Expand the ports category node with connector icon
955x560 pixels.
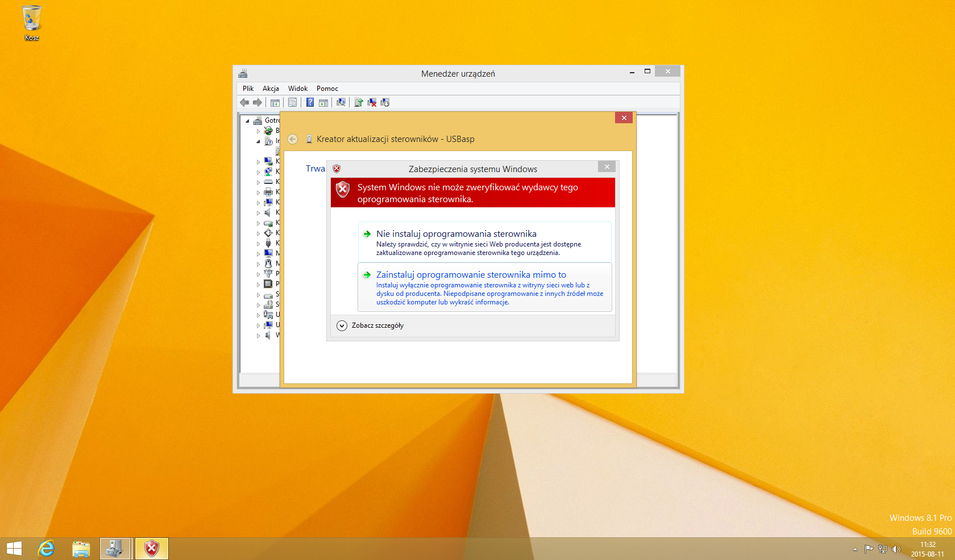258,274
